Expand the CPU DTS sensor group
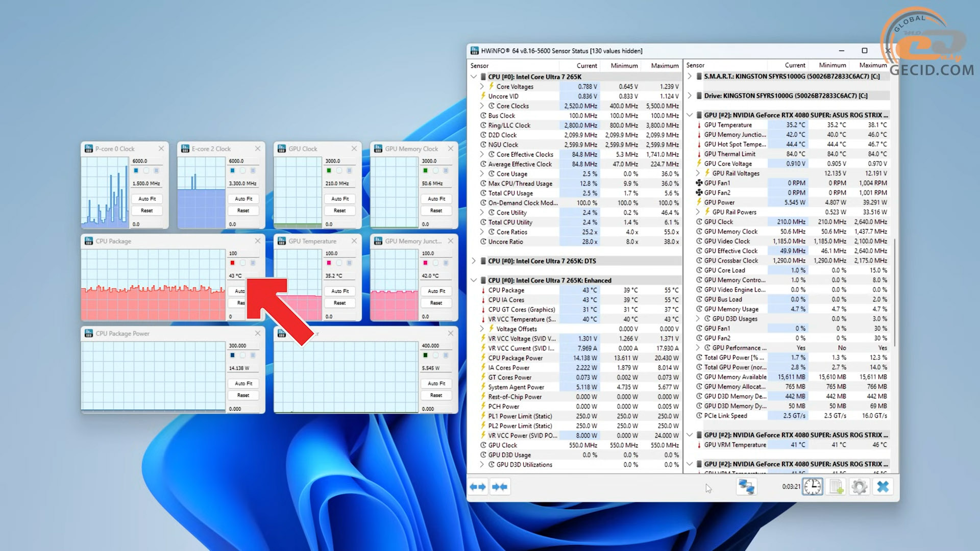 tap(474, 261)
